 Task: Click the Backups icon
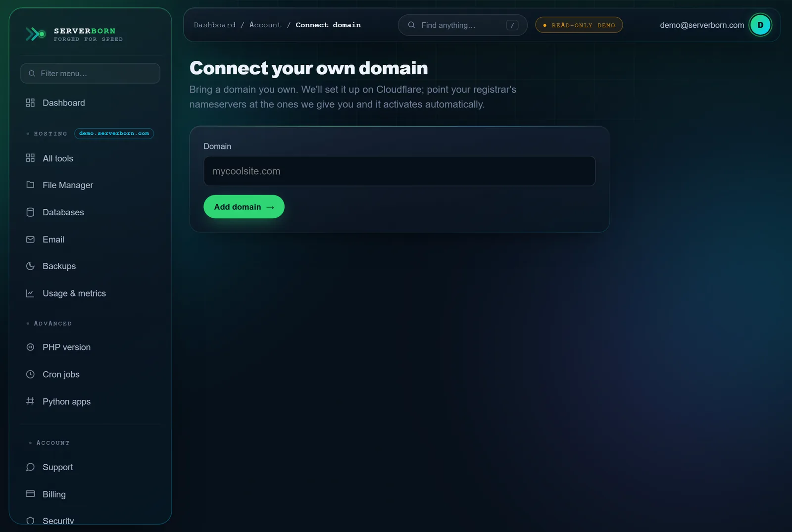[30, 266]
